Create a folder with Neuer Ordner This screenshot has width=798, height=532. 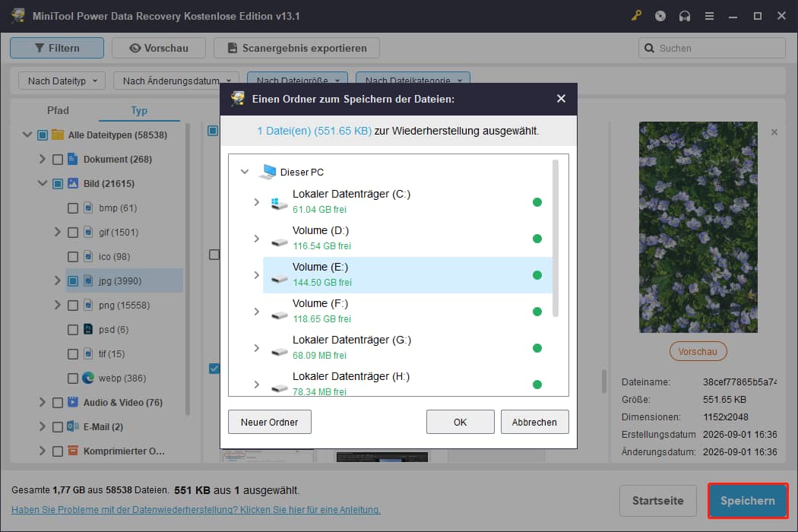click(269, 422)
